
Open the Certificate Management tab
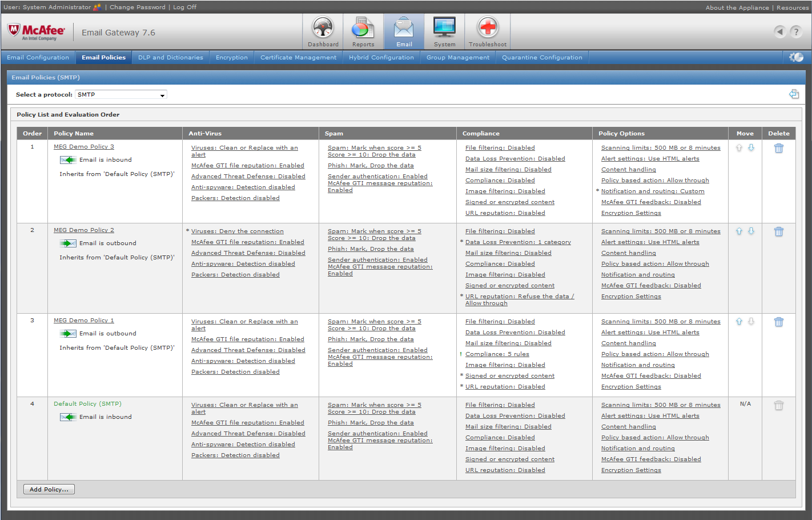click(298, 57)
